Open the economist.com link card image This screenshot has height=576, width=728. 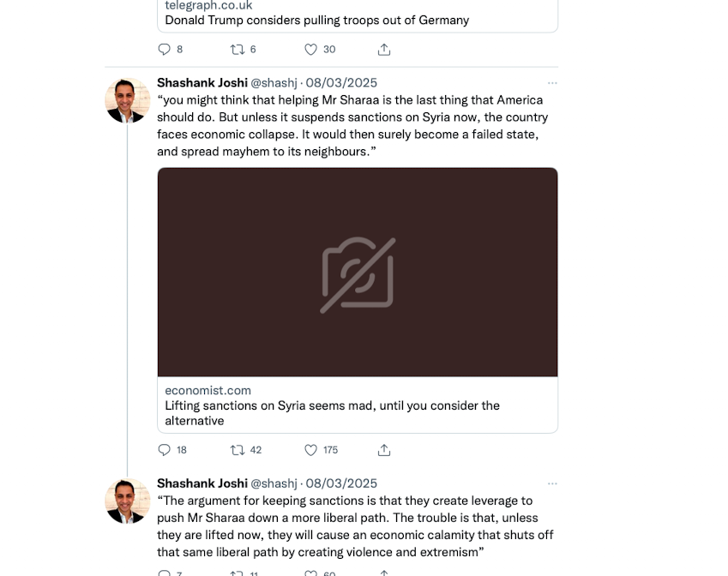tap(358, 273)
